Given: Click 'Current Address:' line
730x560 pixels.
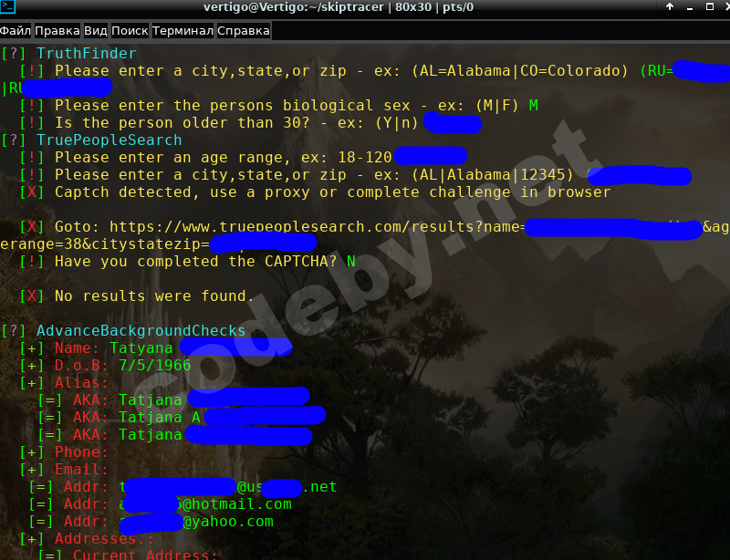Looking at the screenshot, I should (x=128, y=555).
